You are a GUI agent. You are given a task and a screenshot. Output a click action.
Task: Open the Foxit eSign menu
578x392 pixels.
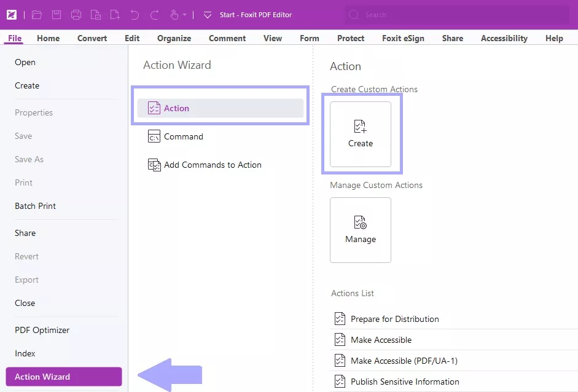click(403, 38)
